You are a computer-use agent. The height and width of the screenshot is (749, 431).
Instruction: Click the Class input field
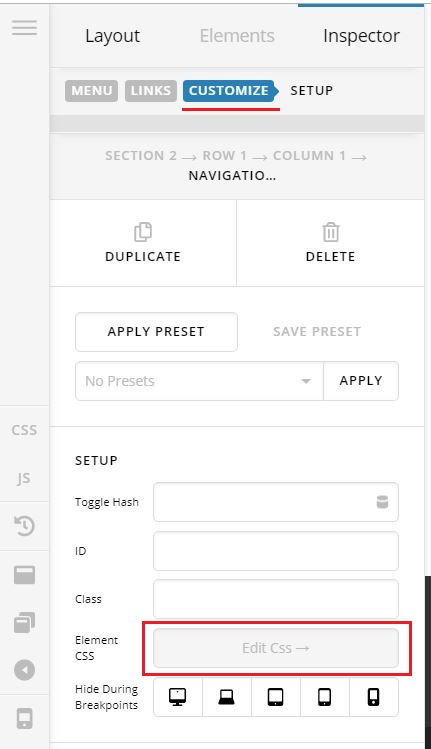pyautogui.click(x=276, y=599)
